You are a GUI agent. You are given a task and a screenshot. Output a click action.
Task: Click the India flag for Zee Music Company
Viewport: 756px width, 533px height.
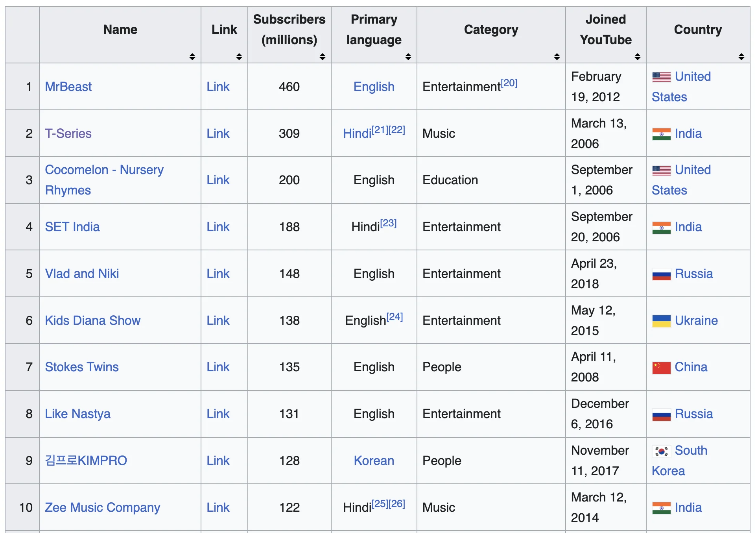[x=662, y=507]
